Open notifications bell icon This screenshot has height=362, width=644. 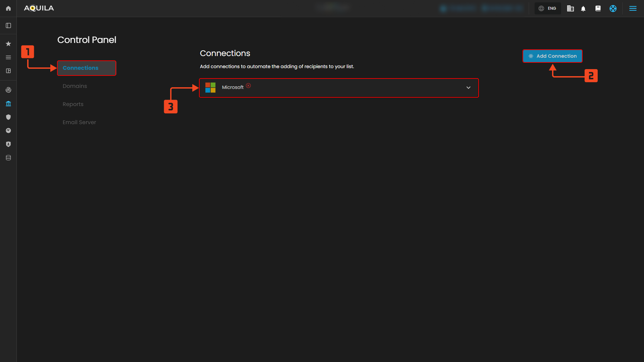click(583, 9)
